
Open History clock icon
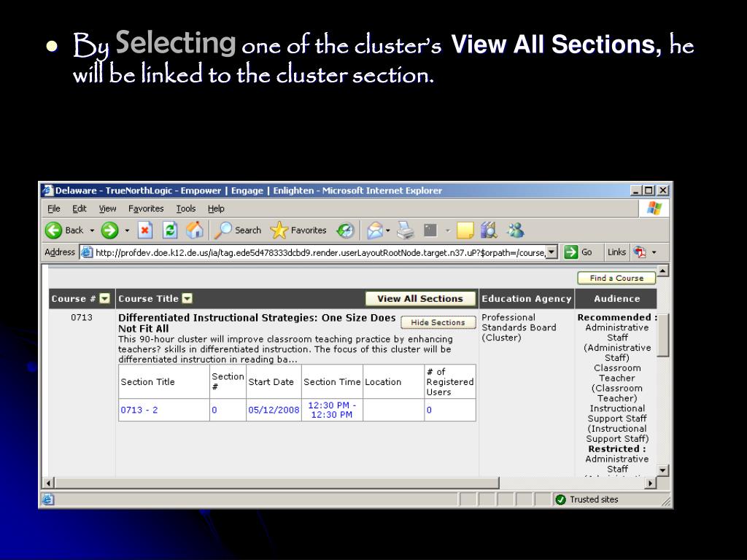tap(345, 230)
